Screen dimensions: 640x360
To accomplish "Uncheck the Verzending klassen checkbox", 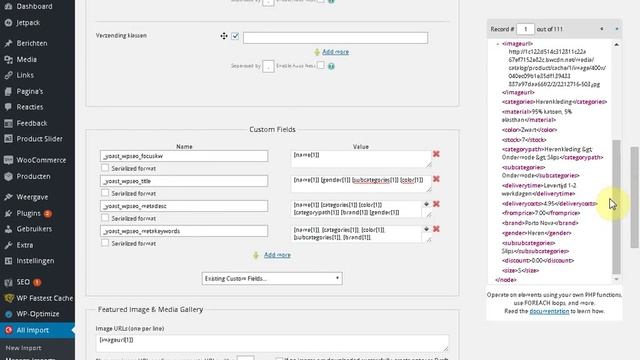I will coord(235,36).
